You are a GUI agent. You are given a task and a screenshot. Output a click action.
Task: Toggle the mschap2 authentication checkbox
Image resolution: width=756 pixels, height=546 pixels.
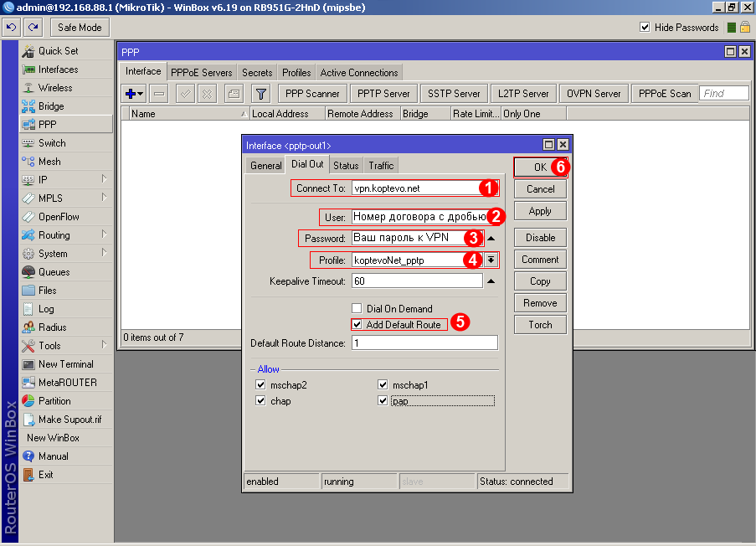tap(261, 384)
